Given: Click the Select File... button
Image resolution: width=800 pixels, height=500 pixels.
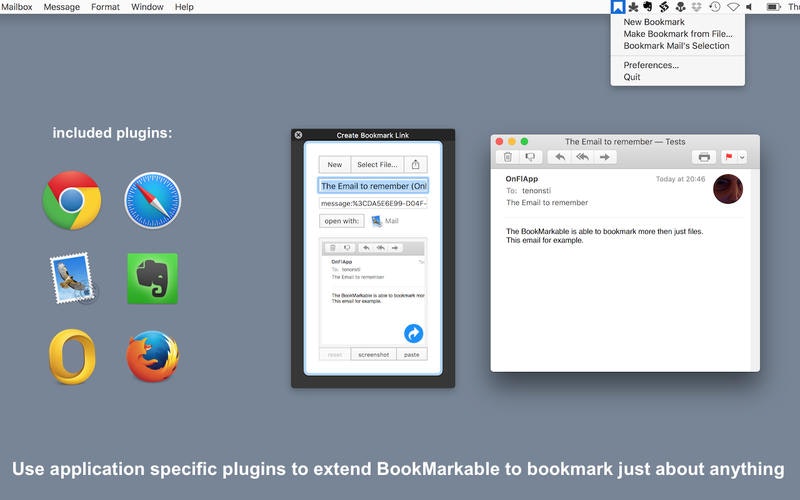Looking at the screenshot, I should 377,164.
